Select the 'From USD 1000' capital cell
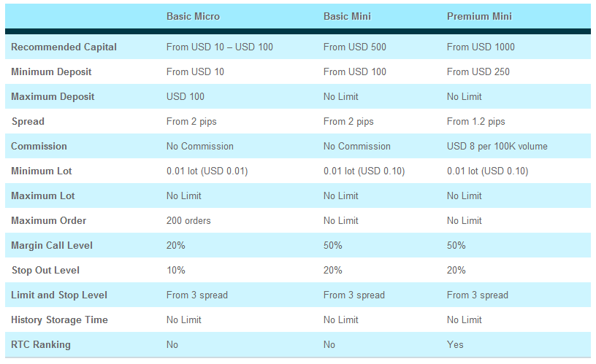 pyautogui.click(x=481, y=47)
